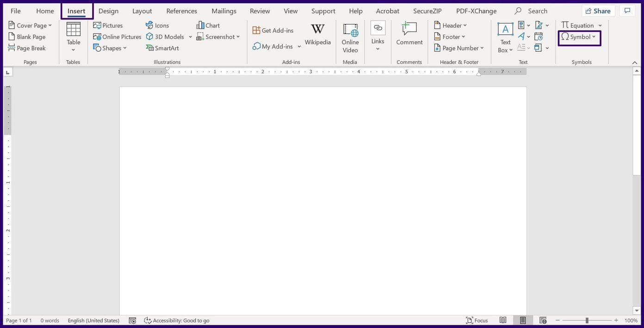Click the Share button
This screenshot has height=328, width=644.
tap(598, 11)
